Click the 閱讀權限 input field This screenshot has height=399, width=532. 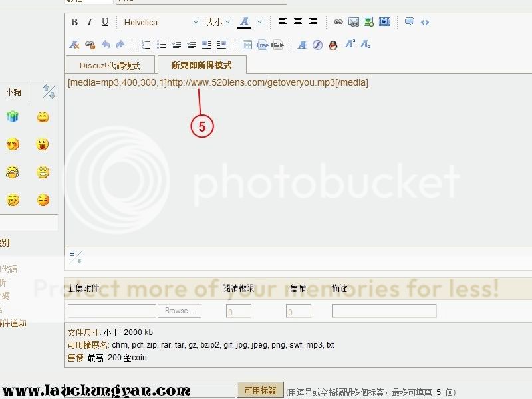[239, 311]
